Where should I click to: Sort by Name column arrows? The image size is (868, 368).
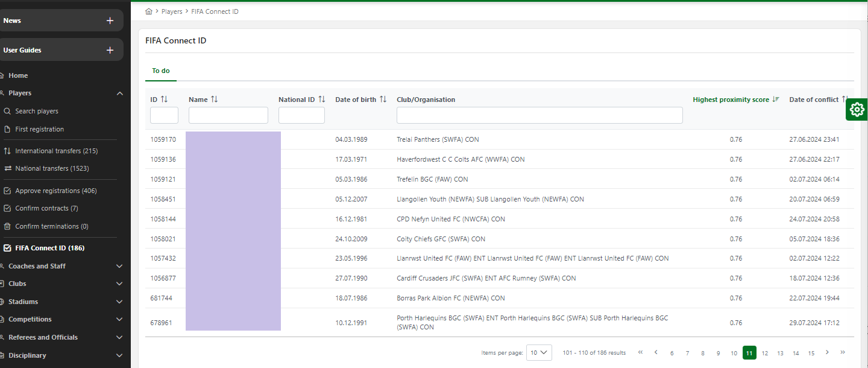pyautogui.click(x=214, y=100)
